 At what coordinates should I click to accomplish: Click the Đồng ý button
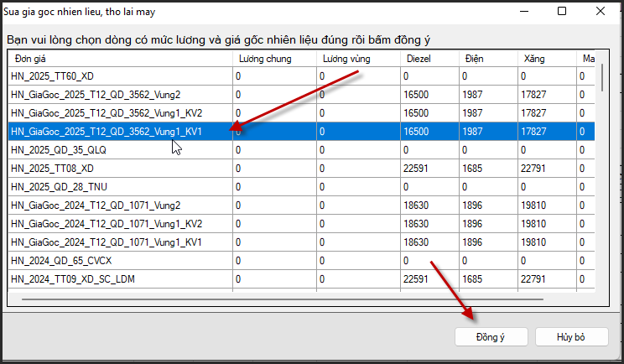pos(491,336)
